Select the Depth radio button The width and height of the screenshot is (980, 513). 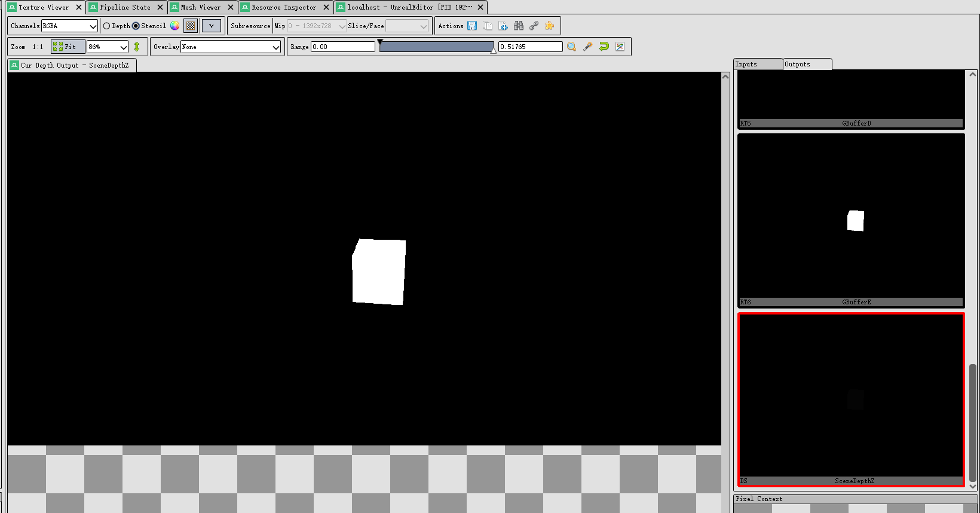[x=107, y=26]
